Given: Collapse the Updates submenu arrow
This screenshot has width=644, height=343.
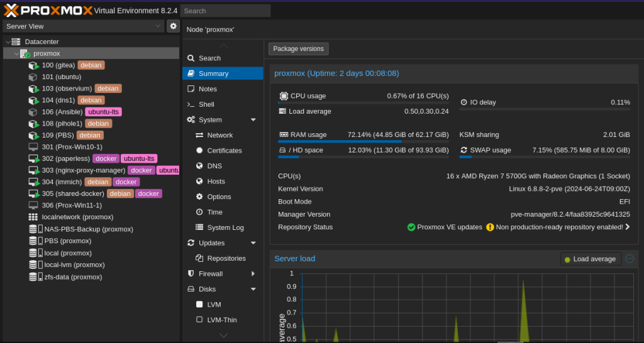Looking at the screenshot, I should (253, 243).
